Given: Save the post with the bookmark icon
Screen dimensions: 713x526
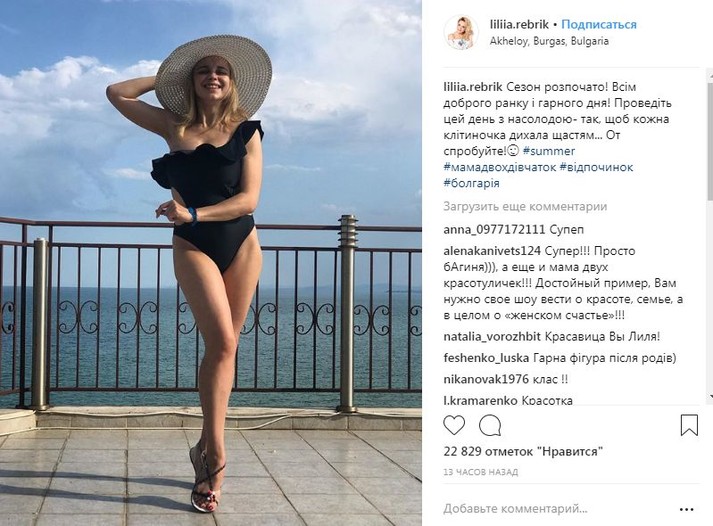Looking at the screenshot, I should coord(689,426).
